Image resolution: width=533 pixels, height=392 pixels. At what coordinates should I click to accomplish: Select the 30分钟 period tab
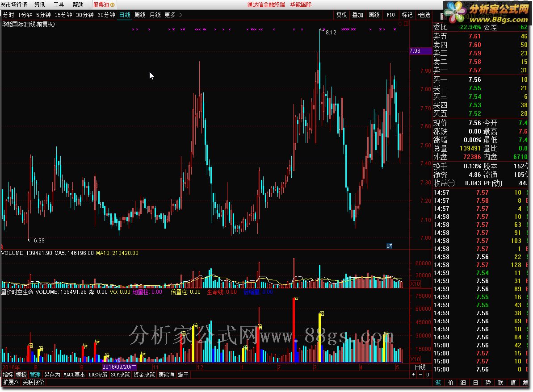point(84,15)
